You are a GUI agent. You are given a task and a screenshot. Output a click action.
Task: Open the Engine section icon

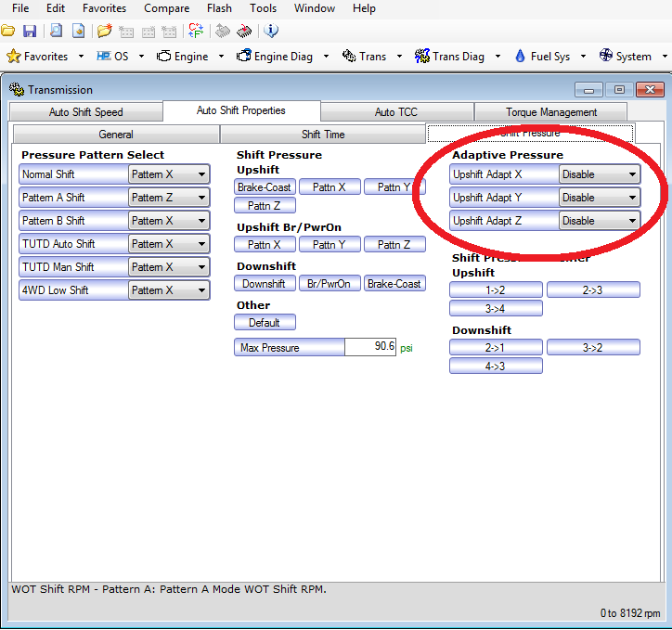(163, 56)
